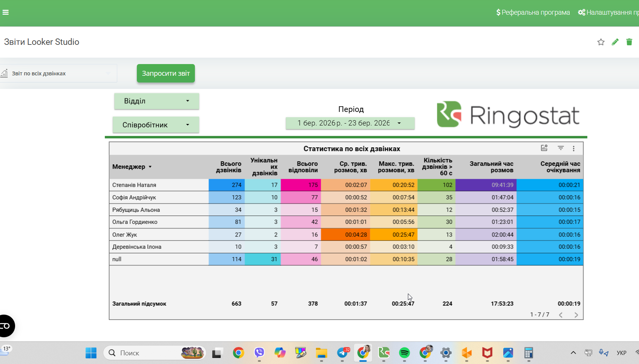Expand the Відділ dropdown filter

click(157, 101)
